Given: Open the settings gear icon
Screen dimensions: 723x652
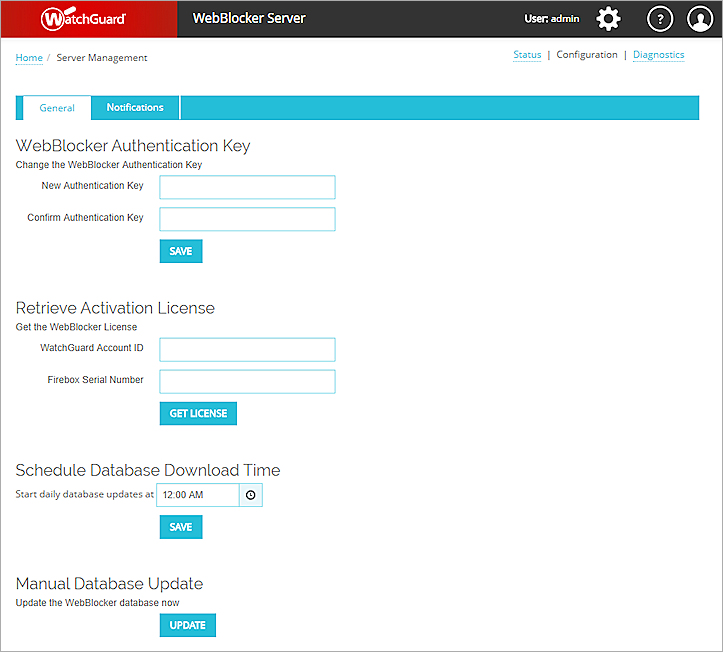Looking at the screenshot, I should pyautogui.click(x=608, y=19).
